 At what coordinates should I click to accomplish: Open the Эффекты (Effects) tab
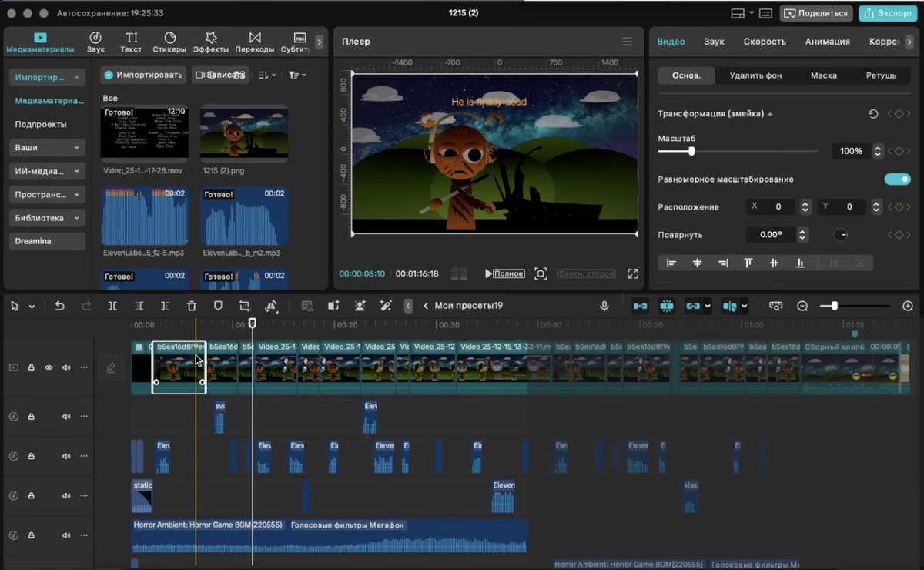click(x=211, y=42)
